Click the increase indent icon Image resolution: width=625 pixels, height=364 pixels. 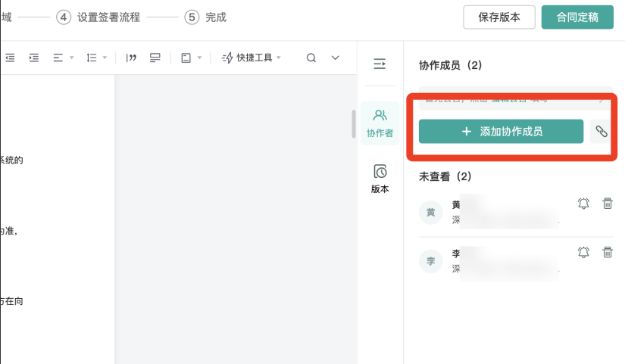(34, 58)
